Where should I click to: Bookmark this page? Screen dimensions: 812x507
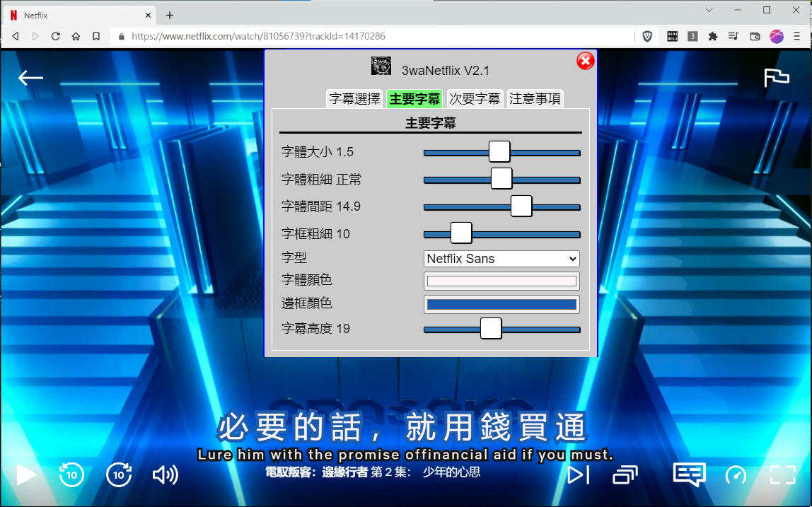pyautogui.click(x=96, y=36)
